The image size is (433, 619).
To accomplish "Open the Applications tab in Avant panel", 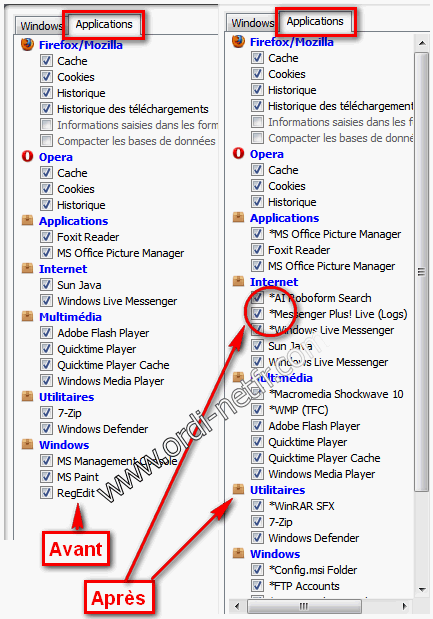I will (104, 24).
